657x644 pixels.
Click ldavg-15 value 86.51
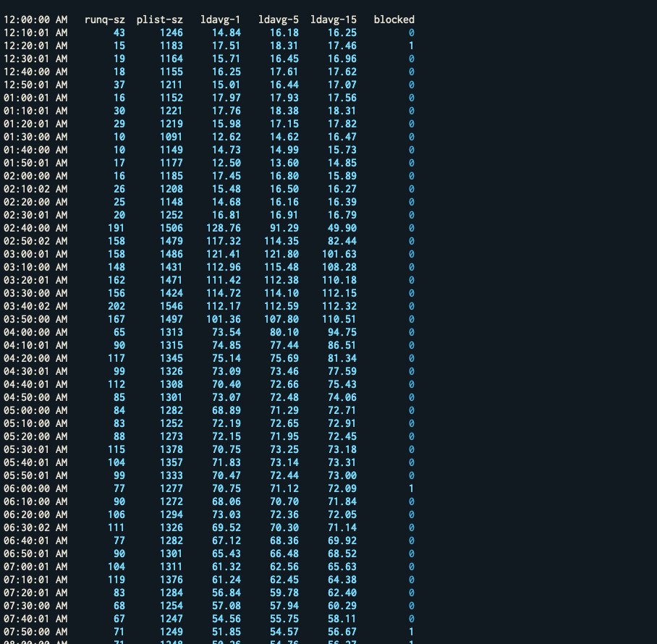(x=342, y=345)
